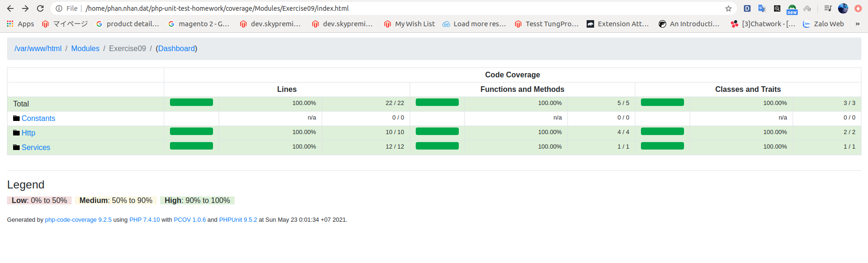Open the Extension Att... bookmark
This screenshot has height=263, width=868.
point(618,24)
